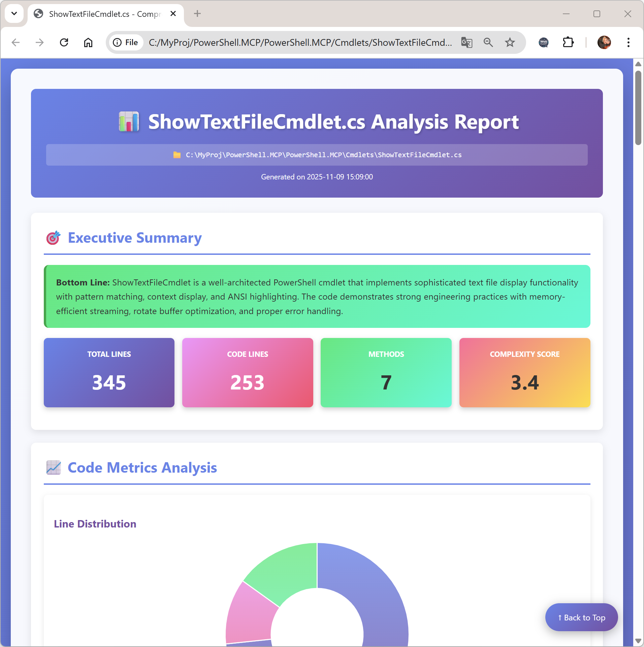Go forward one page
The height and width of the screenshot is (647, 644).
tap(39, 42)
